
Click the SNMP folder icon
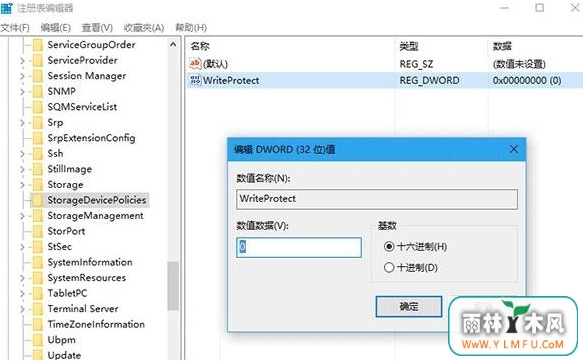pos(38,91)
